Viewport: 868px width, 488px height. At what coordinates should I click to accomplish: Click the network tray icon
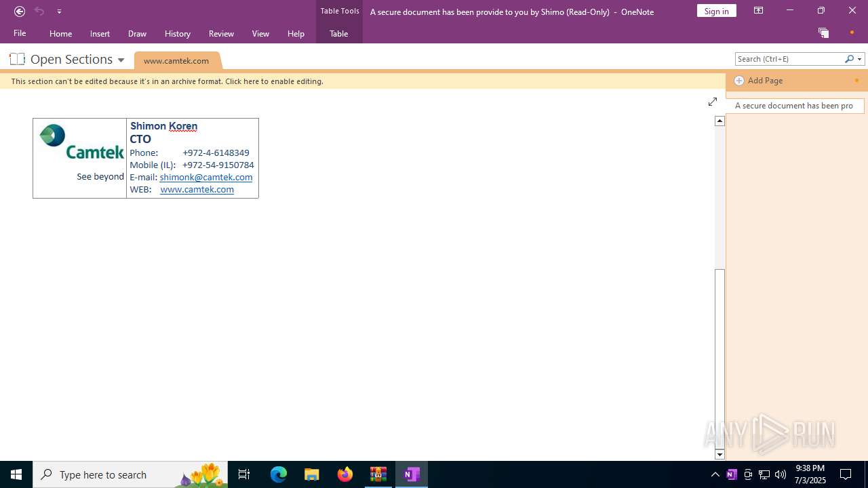pos(764,474)
